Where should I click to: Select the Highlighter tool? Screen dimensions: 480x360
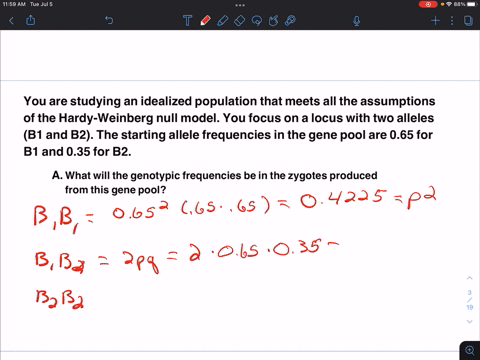tap(222, 21)
